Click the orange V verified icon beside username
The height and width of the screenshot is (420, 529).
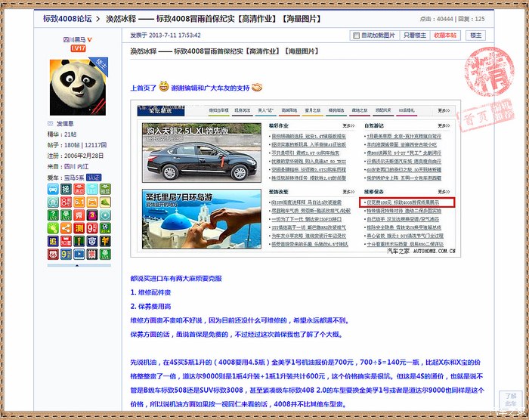[x=90, y=39]
